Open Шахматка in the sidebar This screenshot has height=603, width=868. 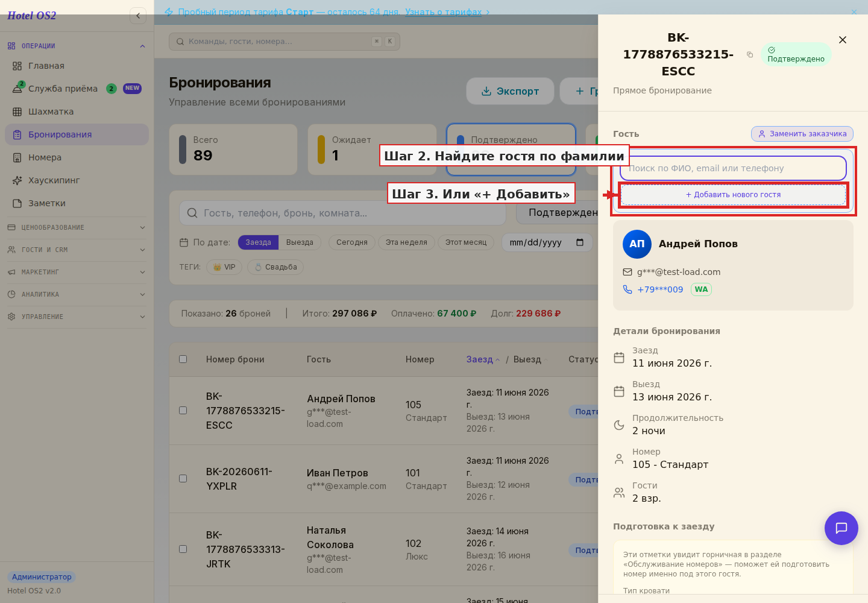pos(77,112)
